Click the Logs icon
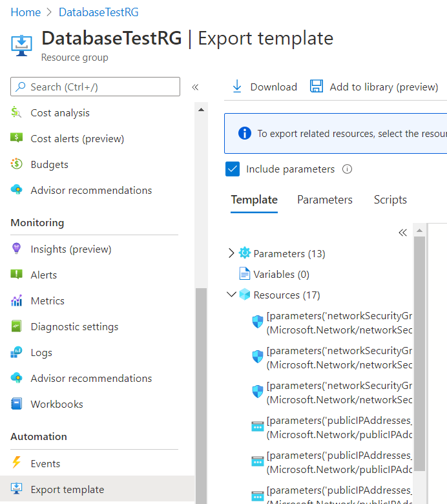 pyautogui.click(x=16, y=352)
